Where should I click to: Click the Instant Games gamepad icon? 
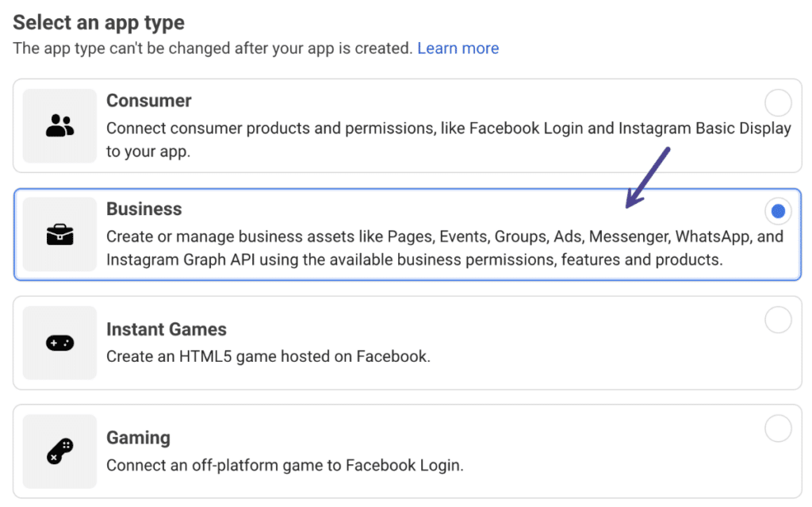[59, 343]
